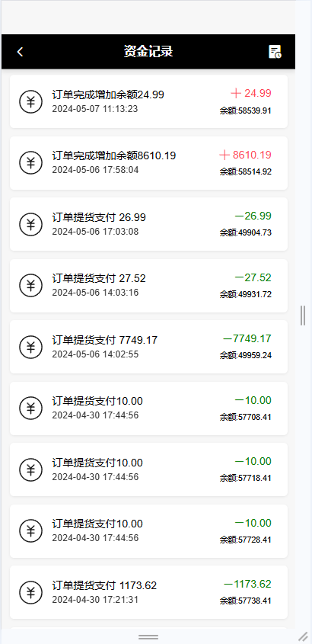Grab the vertical resize handle on right edge
The width and height of the screenshot is (312, 644).
[x=303, y=316]
